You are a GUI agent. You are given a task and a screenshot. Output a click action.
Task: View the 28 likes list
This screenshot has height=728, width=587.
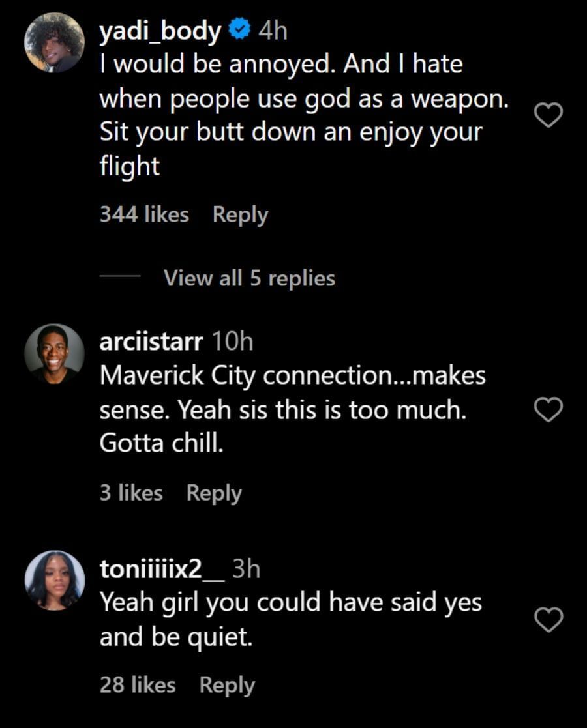(138, 685)
